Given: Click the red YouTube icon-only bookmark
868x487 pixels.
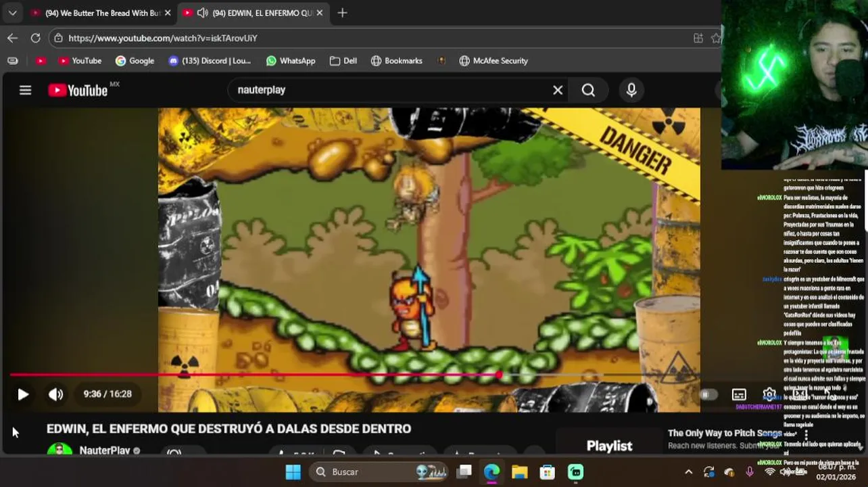Looking at the screenshot, I should coord(41,61).
